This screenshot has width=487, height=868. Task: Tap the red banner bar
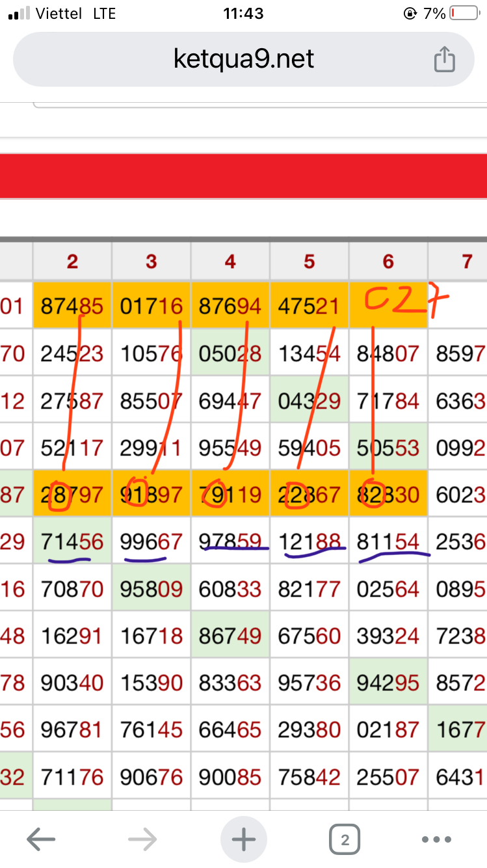pyautogui.click(x=243, y=176)
